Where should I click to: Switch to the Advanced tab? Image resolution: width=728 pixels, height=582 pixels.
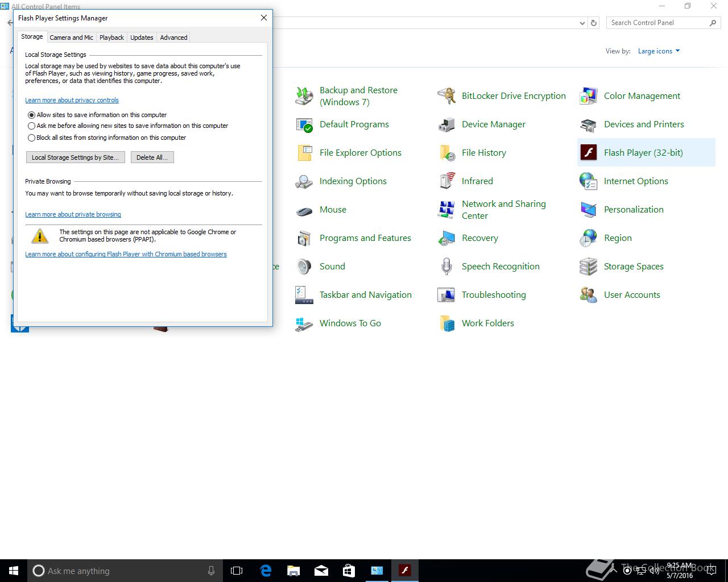tap(173, 38)
